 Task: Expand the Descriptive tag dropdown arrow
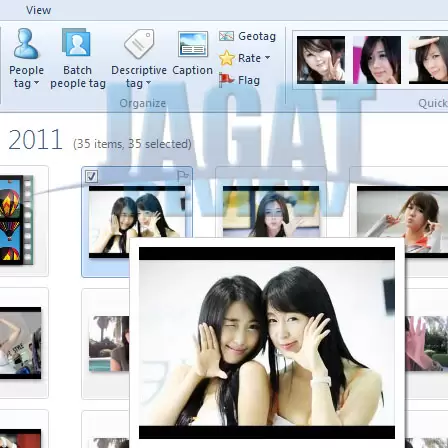(149, 83)
